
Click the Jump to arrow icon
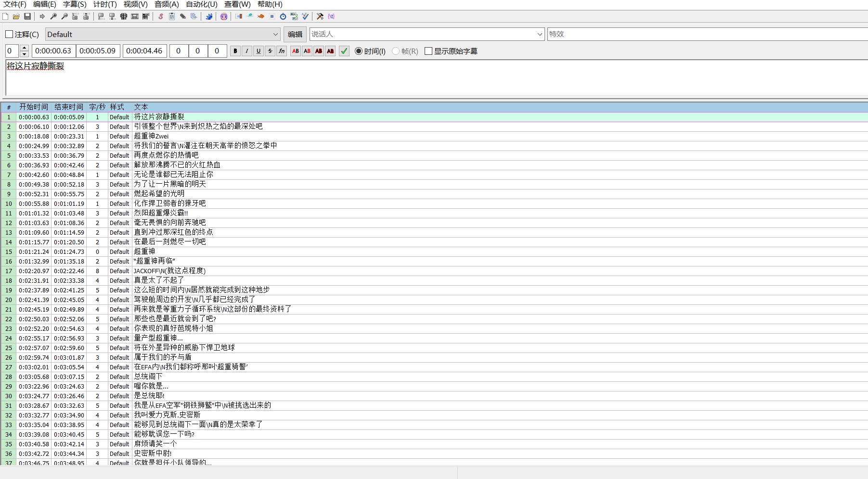(42, 16)
